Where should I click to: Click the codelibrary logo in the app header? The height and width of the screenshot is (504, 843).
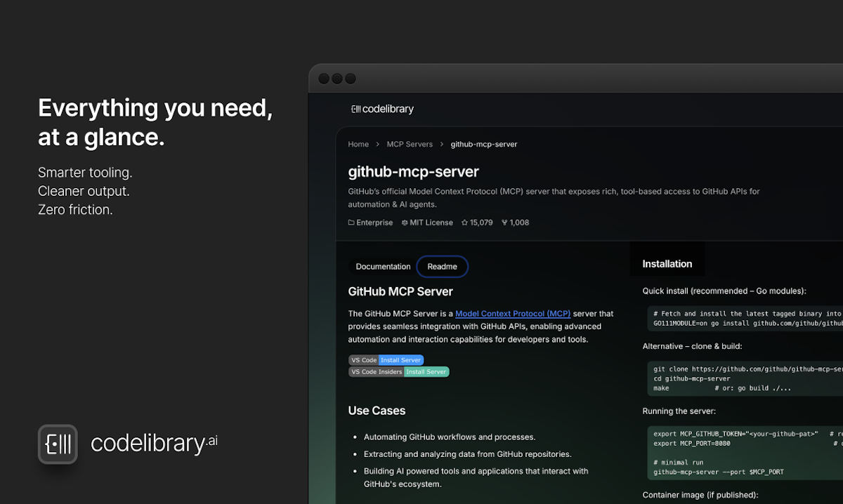click(x=382, y=109)
